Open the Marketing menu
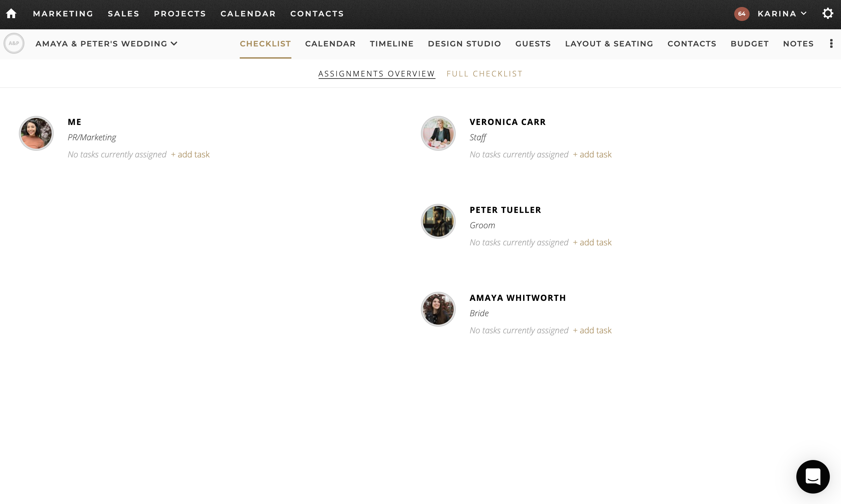The image size is (841, 504). [x=63, y=14]
